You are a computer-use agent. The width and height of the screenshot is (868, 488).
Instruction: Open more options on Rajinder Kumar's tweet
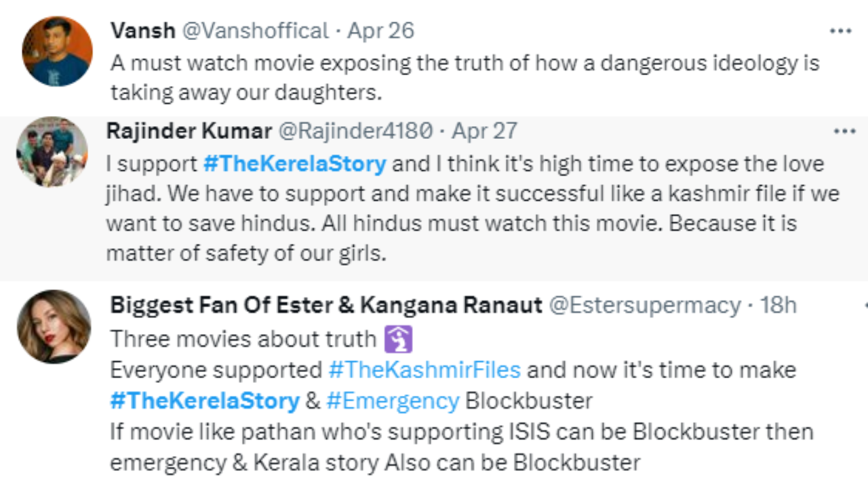click(844, 131)
